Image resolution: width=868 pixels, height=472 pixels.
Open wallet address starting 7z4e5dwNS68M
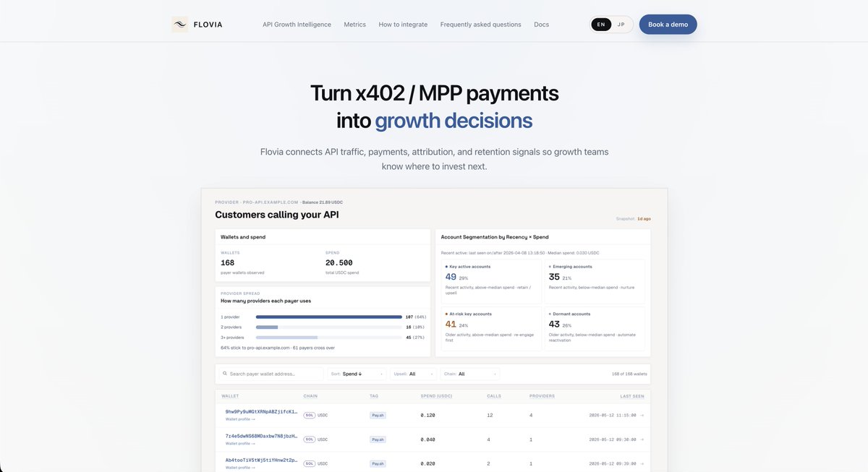coord(261,436)
